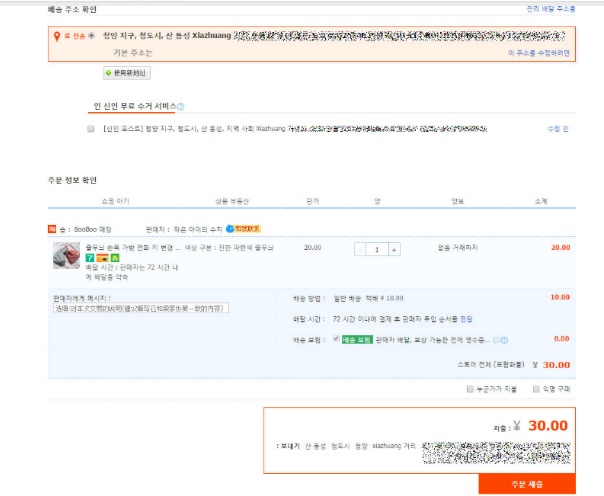Click the green 7-day return badge
The height and width of the screenshot is (496, 604).
[x=90, y=258]
